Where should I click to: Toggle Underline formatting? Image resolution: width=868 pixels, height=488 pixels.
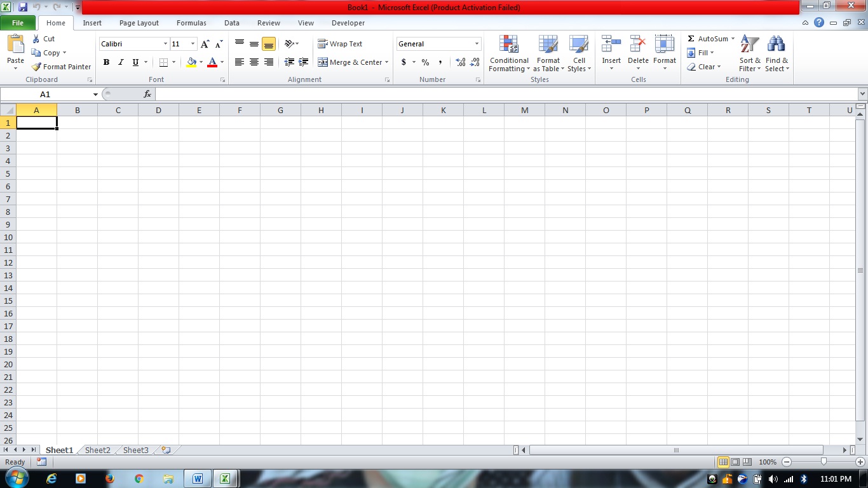[135, 62]
